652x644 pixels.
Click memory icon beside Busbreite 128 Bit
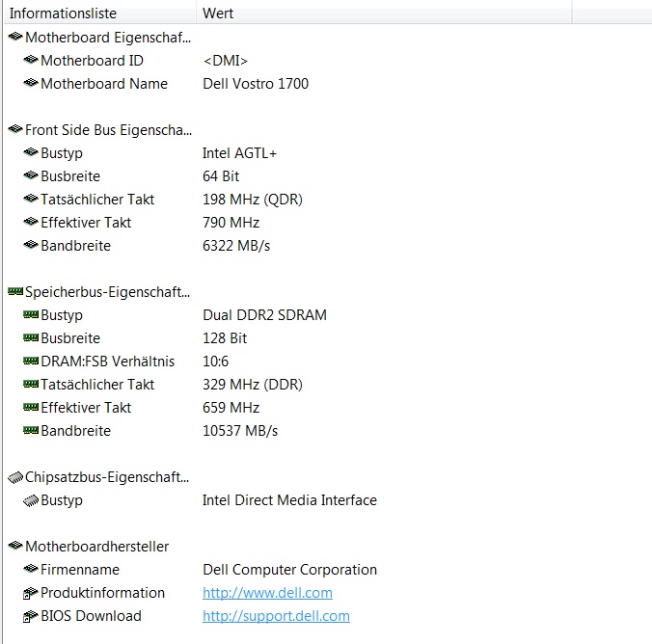[x=31, y=338]
